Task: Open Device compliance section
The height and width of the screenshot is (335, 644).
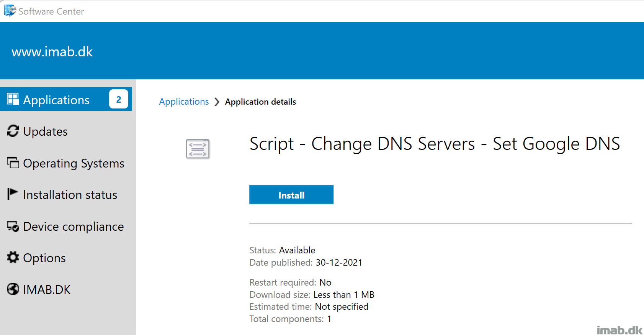Action: [66, 226]
